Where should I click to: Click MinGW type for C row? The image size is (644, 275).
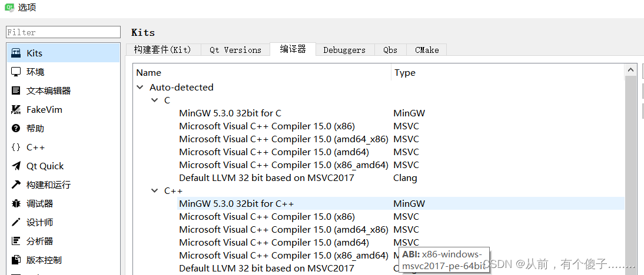click(409, 113)
